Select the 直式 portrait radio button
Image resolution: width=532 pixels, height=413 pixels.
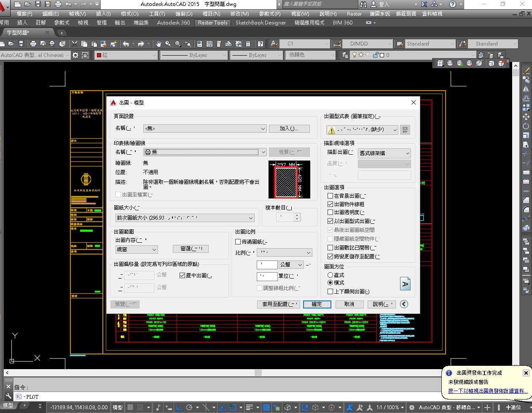pos(330,275)
